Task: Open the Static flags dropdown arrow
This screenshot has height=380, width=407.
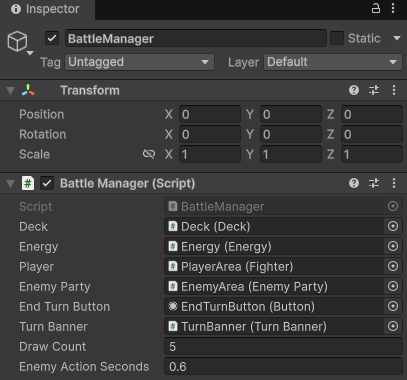Action: [x=397, y=38]
